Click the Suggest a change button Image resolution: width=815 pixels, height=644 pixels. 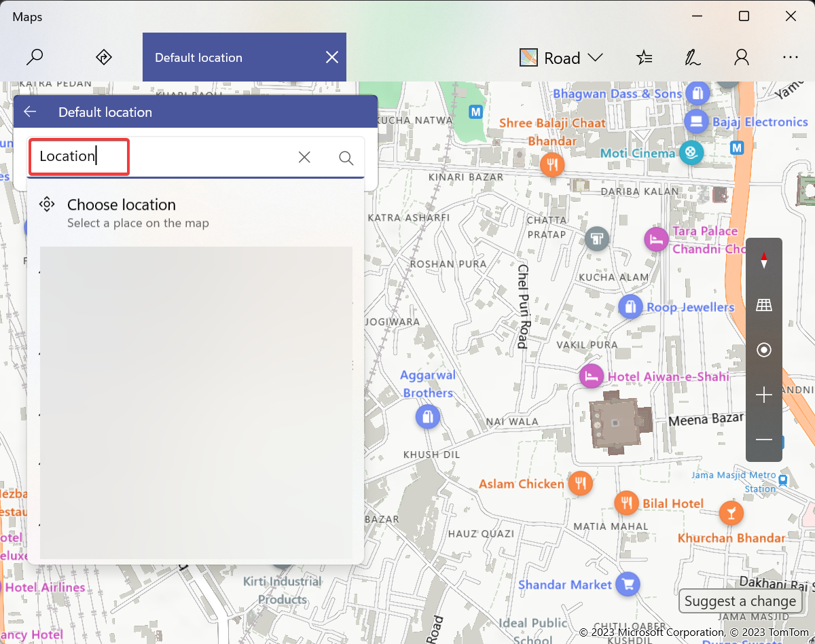click(x=740, y=601)
